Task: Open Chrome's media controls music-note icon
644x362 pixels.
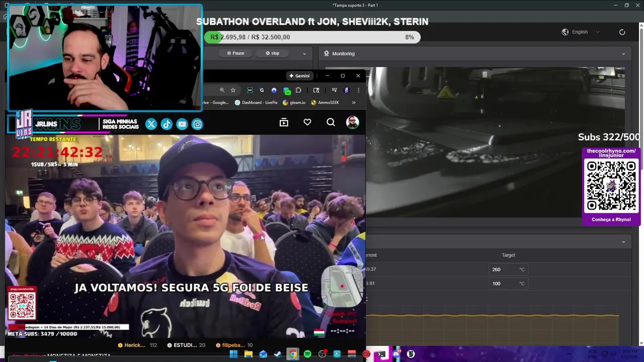Action: pos(334,90)
